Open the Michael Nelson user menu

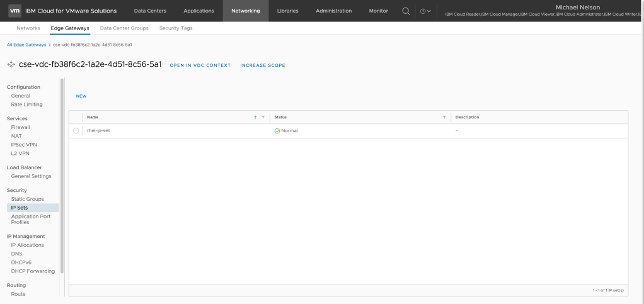(582, 8)
